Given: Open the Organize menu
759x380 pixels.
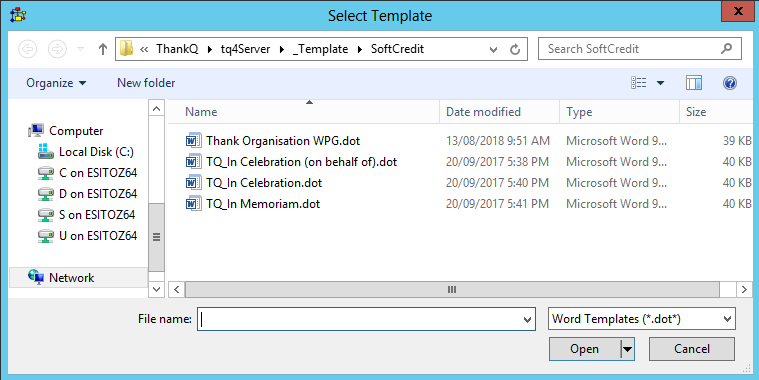Looking at the screenshot, I should point(56,83).
